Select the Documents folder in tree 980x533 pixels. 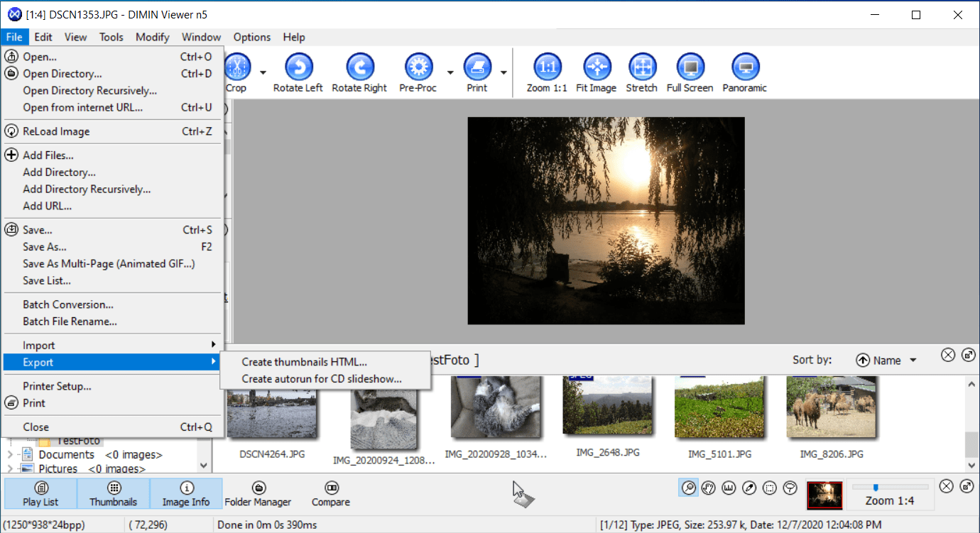66,455
